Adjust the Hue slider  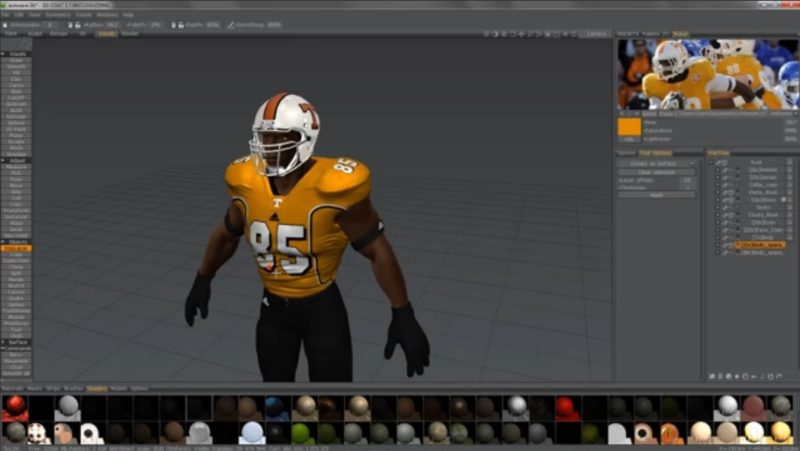coord(719,122)
